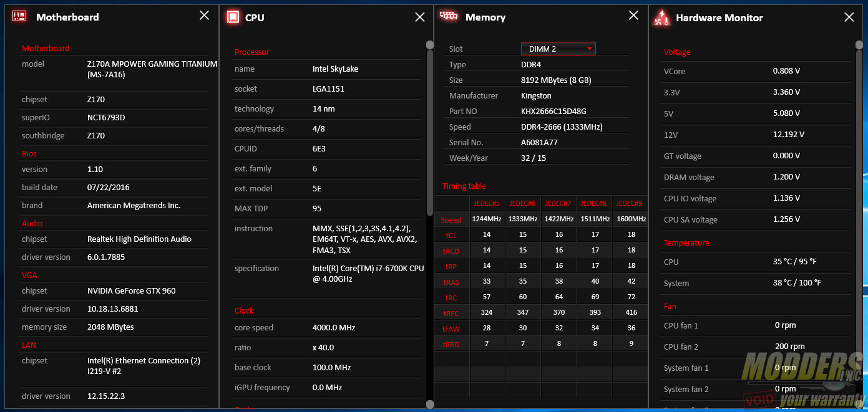Click the Speed value DDR4-2666 (1333MHz)
868x412 pixels.
click(x=562, y=127)
